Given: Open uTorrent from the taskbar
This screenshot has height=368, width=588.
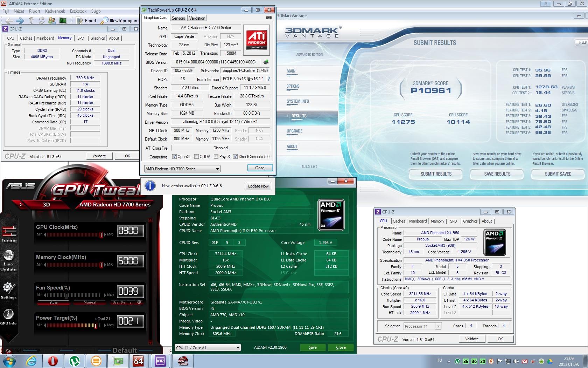Looking at the screenshot, I should point(75,361).
